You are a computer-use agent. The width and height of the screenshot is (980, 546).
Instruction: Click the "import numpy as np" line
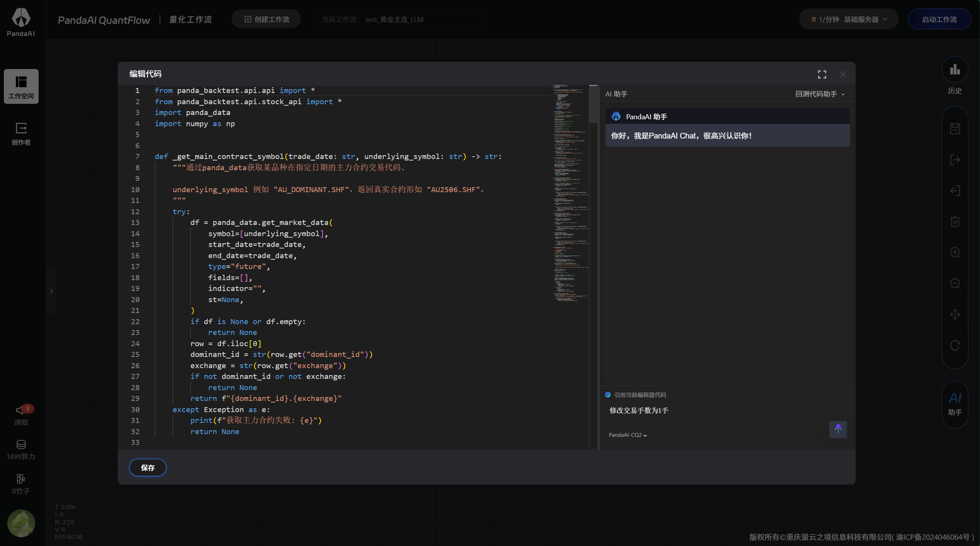tap(195, 124)
